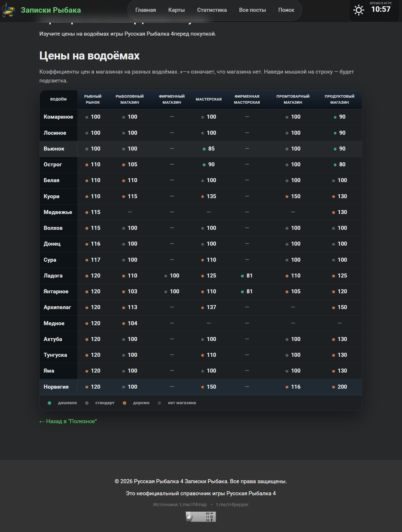Viewport: 402px width, 532px height.
Task: Click the site visit counter badge
Action: pos(201,517)
